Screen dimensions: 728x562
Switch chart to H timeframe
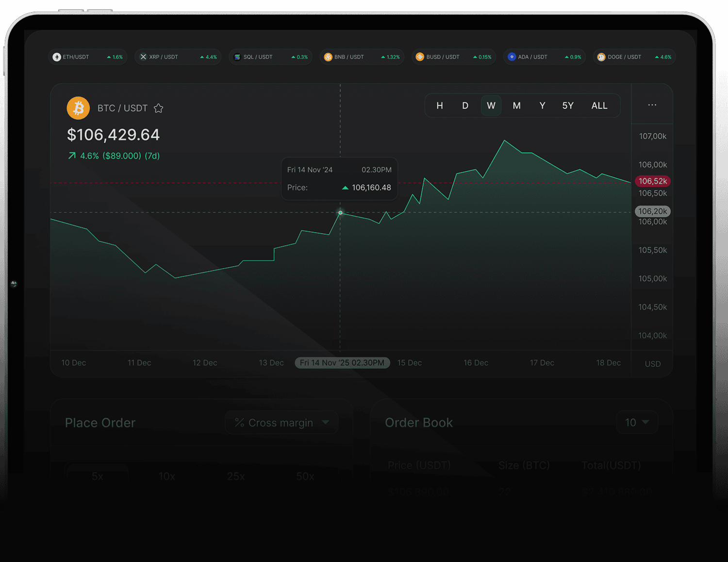point(439,105)
